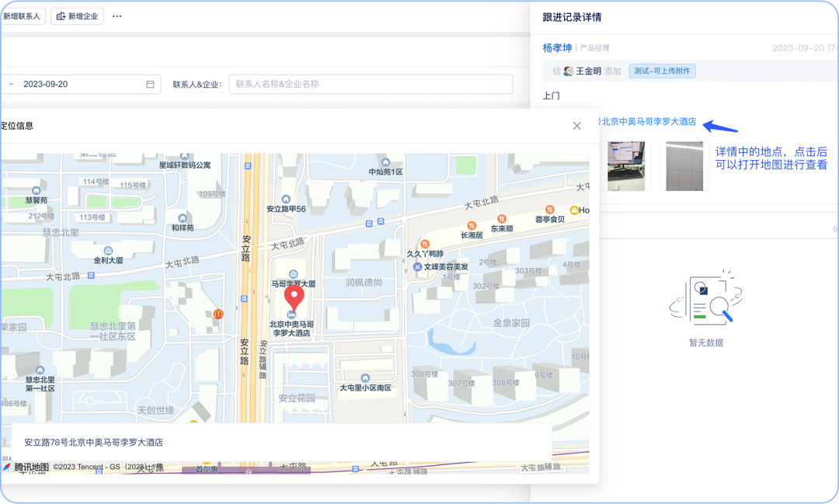This screenshot has height=504, width=839.
Task: Click the 安立路78号北京中奥马哥孛罗大酒店 address text
Action: click(x=94, y=443)
